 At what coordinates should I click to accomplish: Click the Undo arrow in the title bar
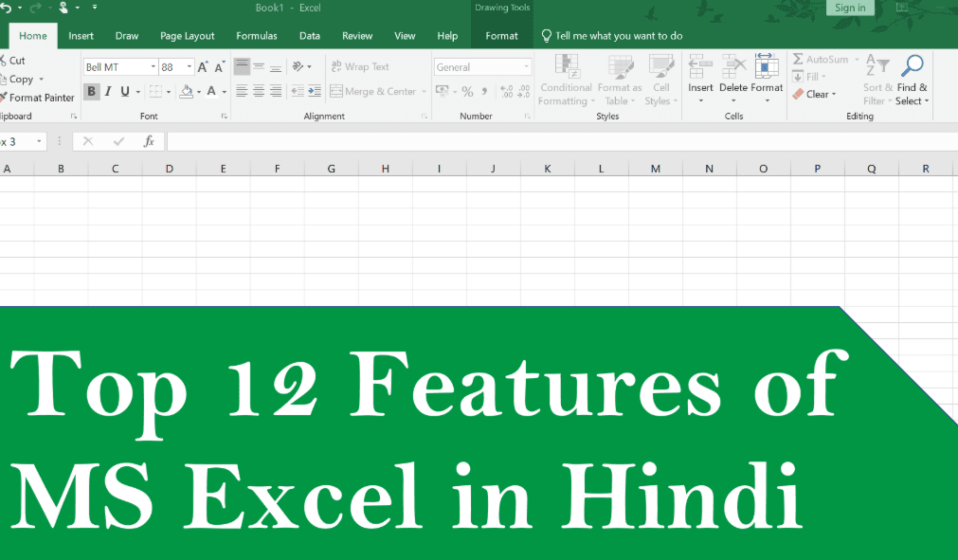pos(7,8)
